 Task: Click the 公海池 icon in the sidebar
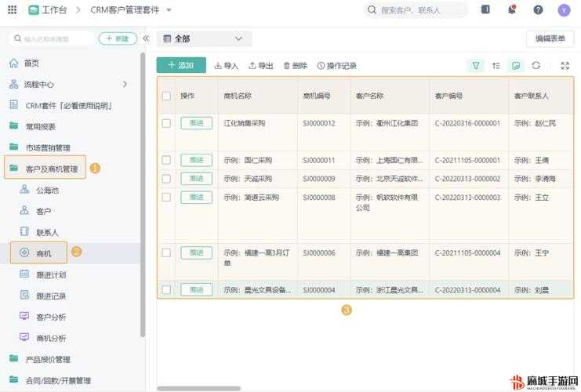pyautogui.click(x=24, y=189)
